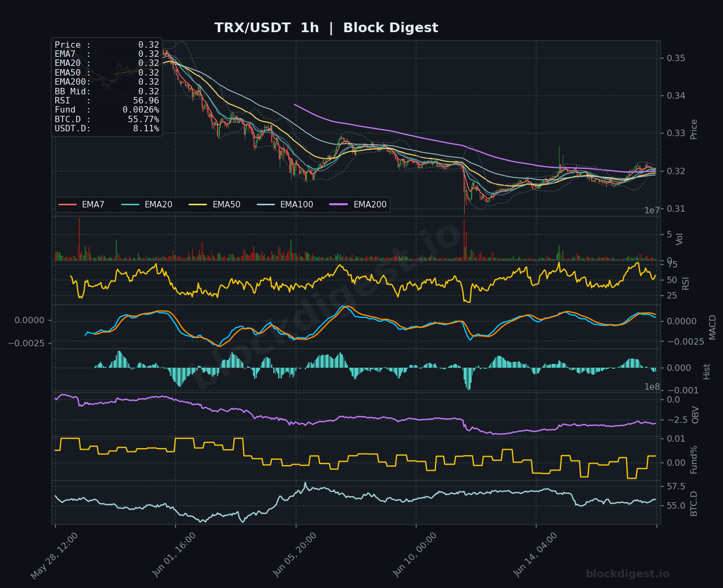Click the purple EMA200 legend color line
723x588 pixels.
(339, 205)
